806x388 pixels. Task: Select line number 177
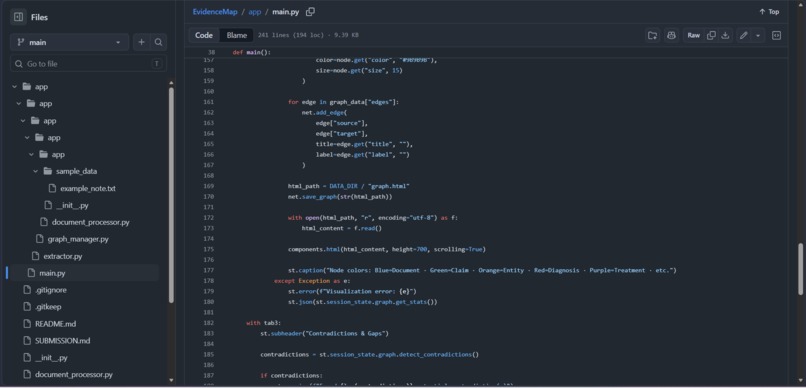(x=208, y=270)
